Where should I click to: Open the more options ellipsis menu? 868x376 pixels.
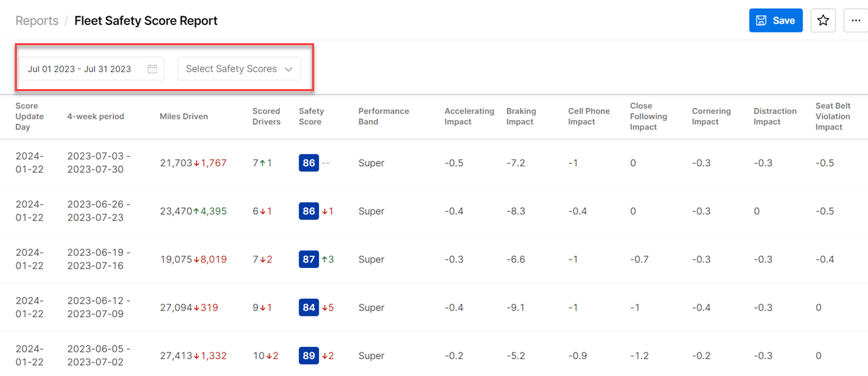(x=856, y=20)
